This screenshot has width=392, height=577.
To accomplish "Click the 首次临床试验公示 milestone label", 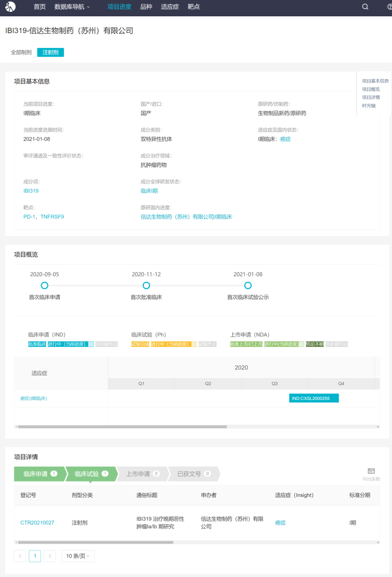I will [248, 297].
